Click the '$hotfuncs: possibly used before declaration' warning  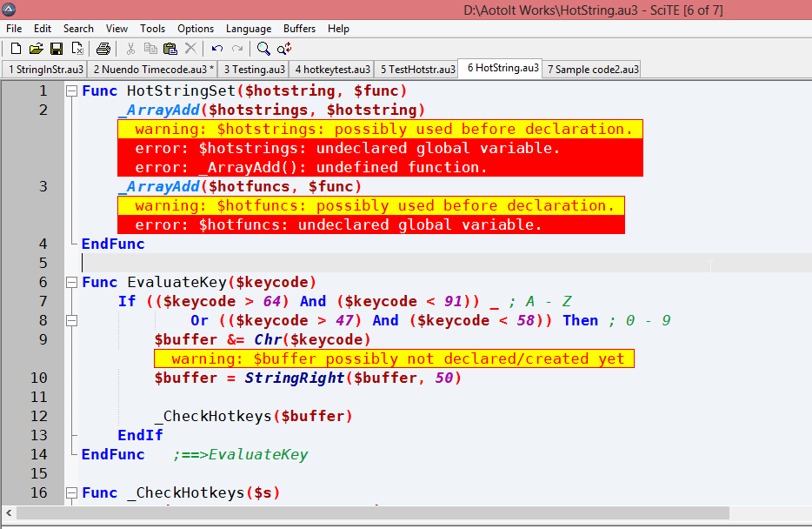[371, 205]
